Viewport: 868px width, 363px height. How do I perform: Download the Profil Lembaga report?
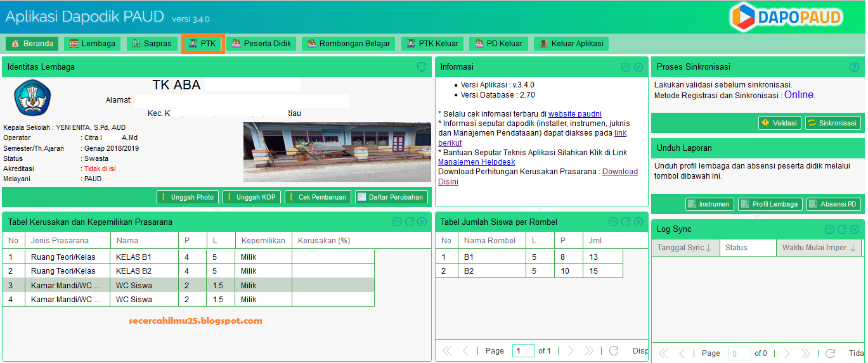pos(770,204)
